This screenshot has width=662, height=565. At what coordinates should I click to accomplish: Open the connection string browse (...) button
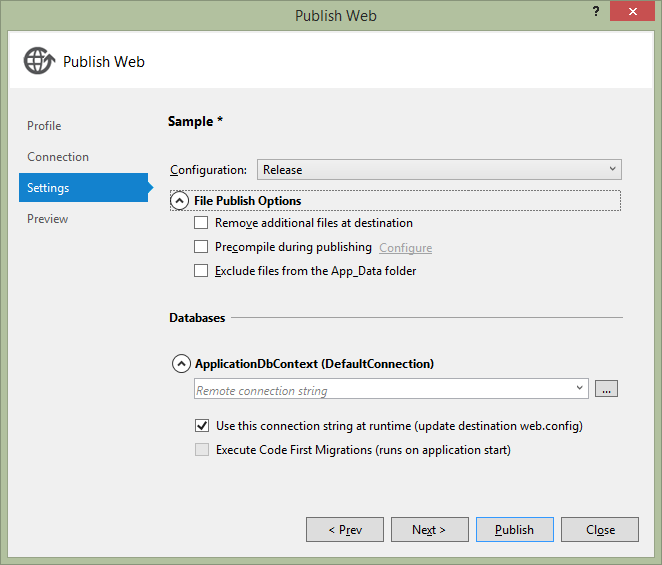coord(606,389)
